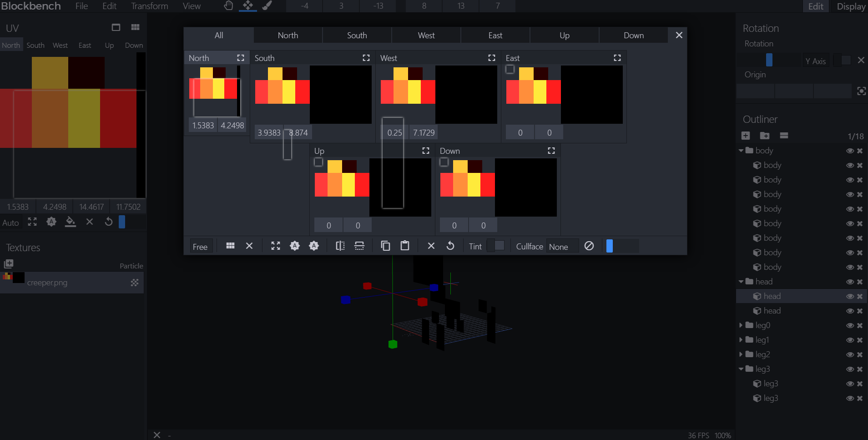This screenshot has height=440, width=868.
Task: Hide the leg0 group via eye icon
Action: [850, 325]
